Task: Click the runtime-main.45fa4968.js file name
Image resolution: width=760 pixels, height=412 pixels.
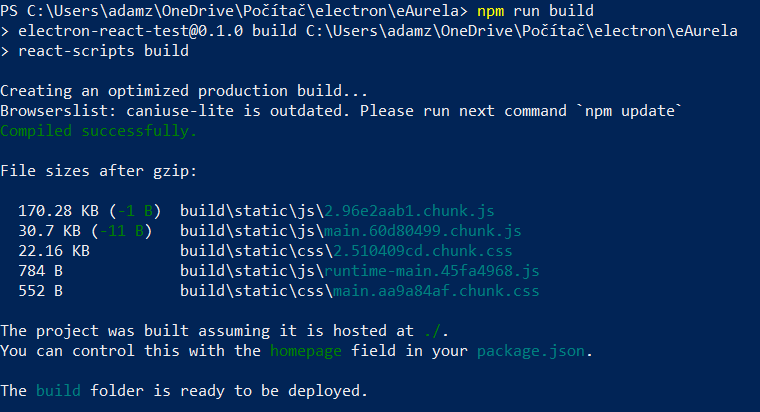Action: tap(432, 270)
